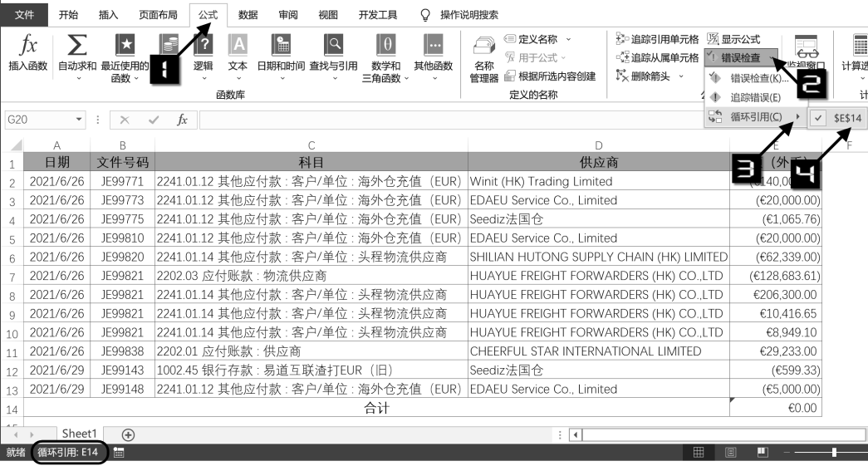
Task: Click the formula bar input area
Action: point(451,120)
